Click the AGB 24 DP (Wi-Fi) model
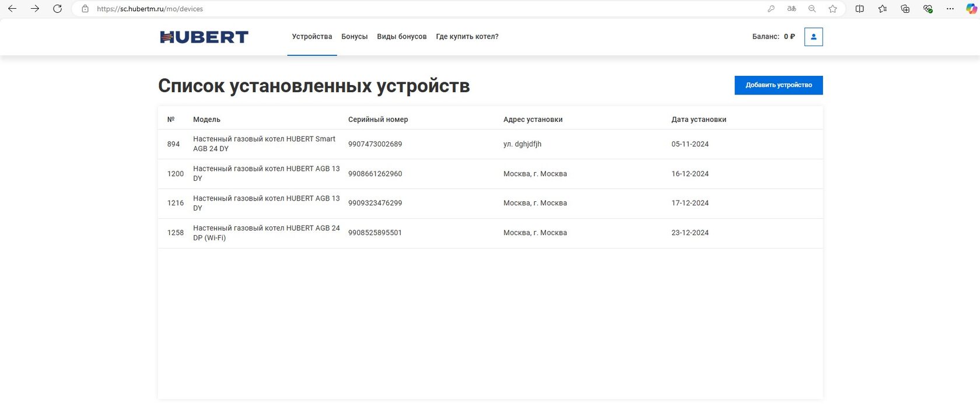 [267, 233]
